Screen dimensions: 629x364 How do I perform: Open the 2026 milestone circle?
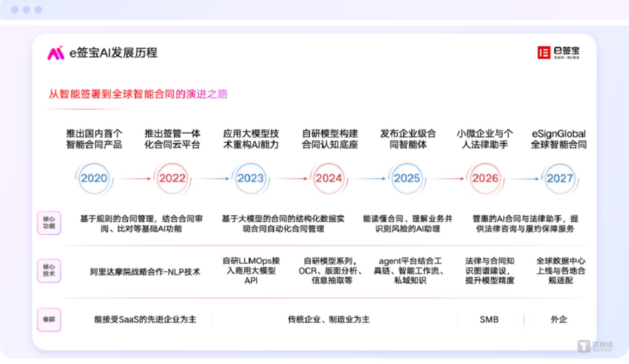point(485,178)
